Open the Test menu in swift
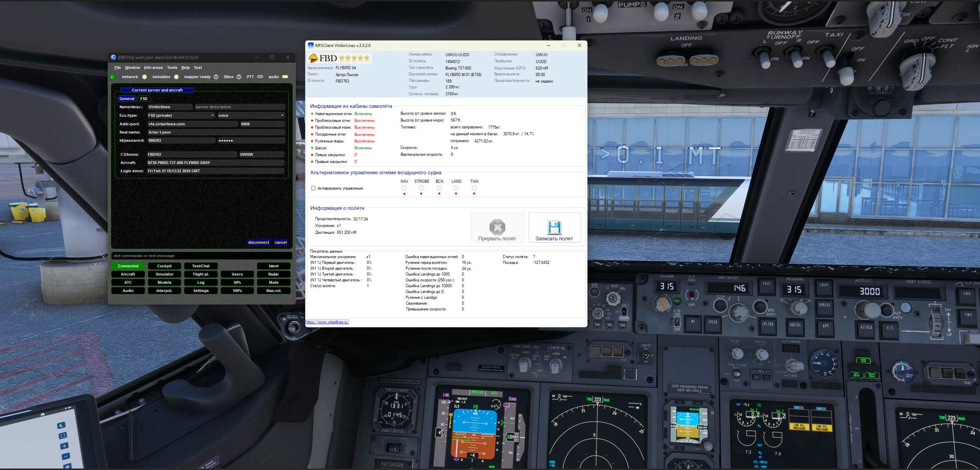The width and height of the screenshot is (980, 470). 198,68
